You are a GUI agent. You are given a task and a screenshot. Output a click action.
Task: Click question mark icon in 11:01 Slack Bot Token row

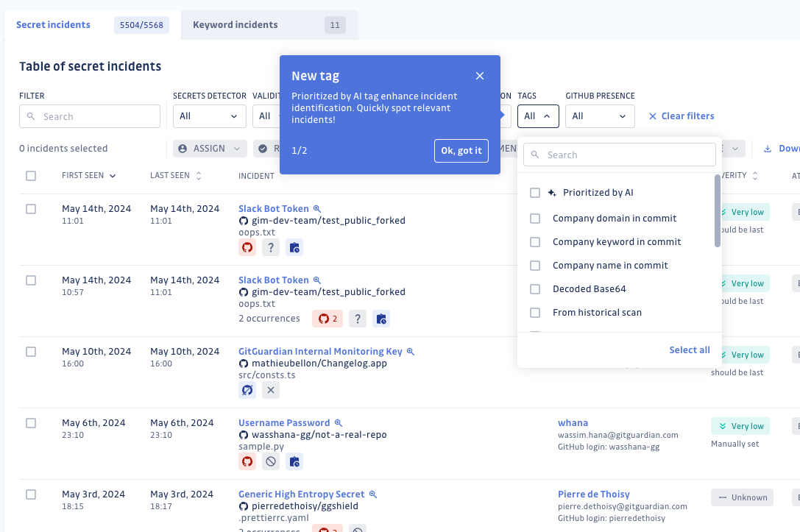tap(271, 247)
